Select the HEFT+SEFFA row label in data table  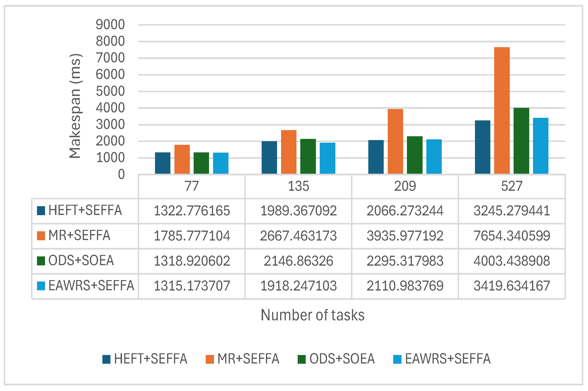coord(85,210)
